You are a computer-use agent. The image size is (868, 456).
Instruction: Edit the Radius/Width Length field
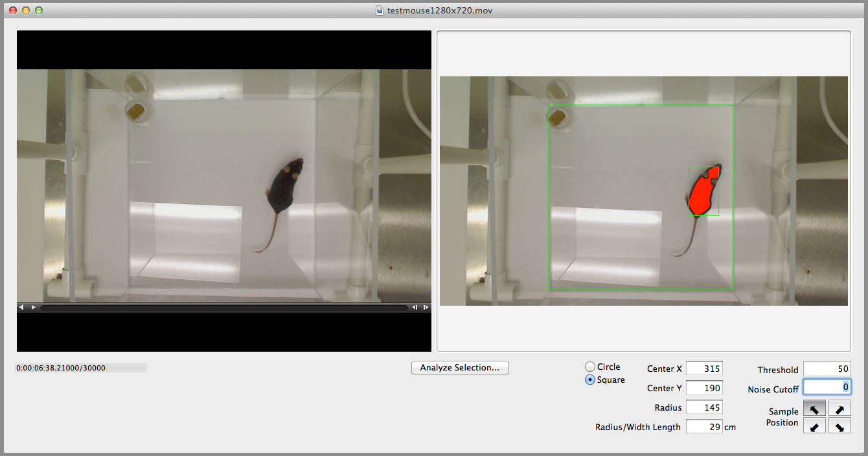pos(704,427)
